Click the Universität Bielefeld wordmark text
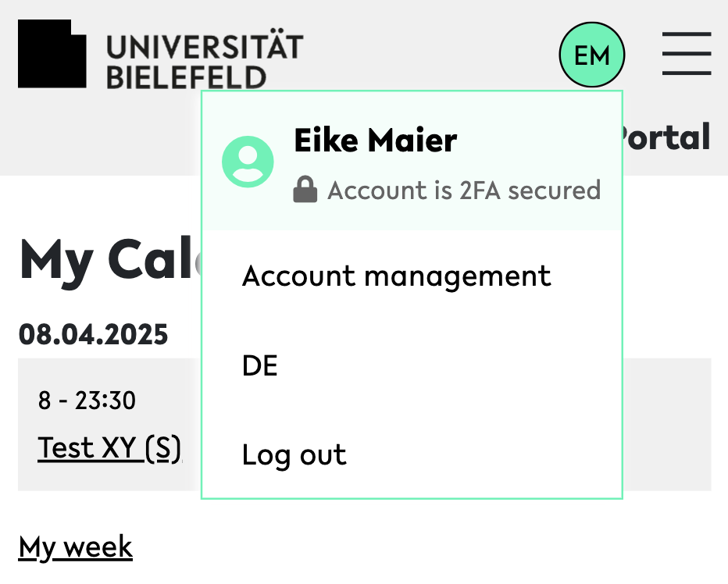Image resolution: width=728 pixels, height=584 pixels. (204, 61)
